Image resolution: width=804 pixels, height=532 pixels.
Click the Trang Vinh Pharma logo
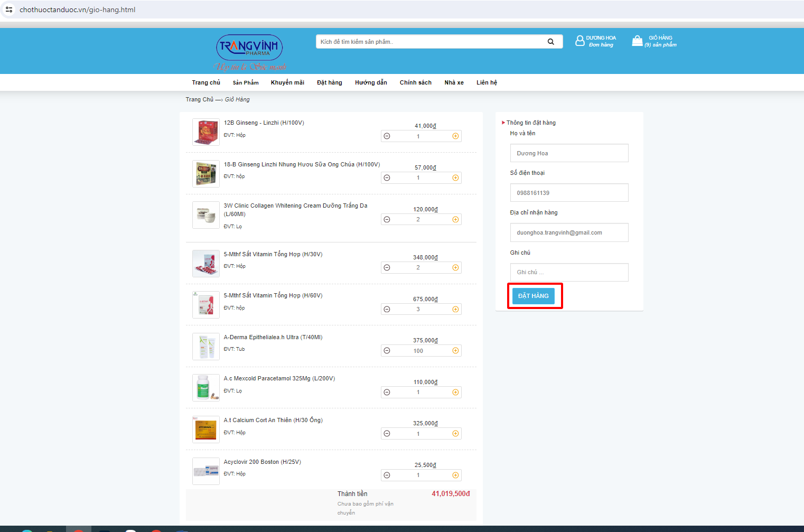249,49
